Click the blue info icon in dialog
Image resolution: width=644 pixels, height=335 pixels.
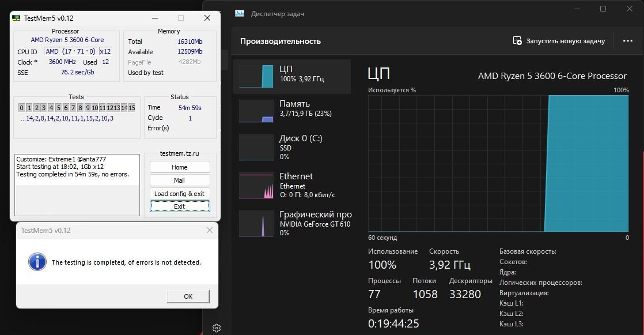37,262
